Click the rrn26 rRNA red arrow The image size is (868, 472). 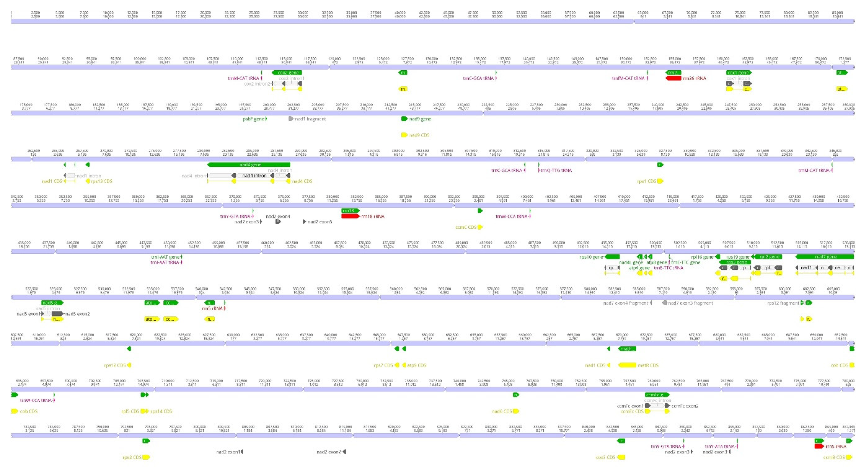674,78
